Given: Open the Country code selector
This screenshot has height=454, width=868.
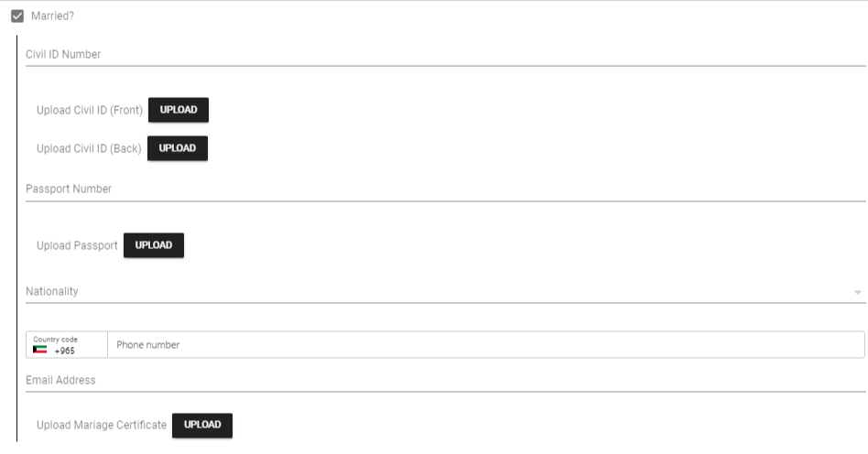Looking at the screenshot, I should 67,344.
